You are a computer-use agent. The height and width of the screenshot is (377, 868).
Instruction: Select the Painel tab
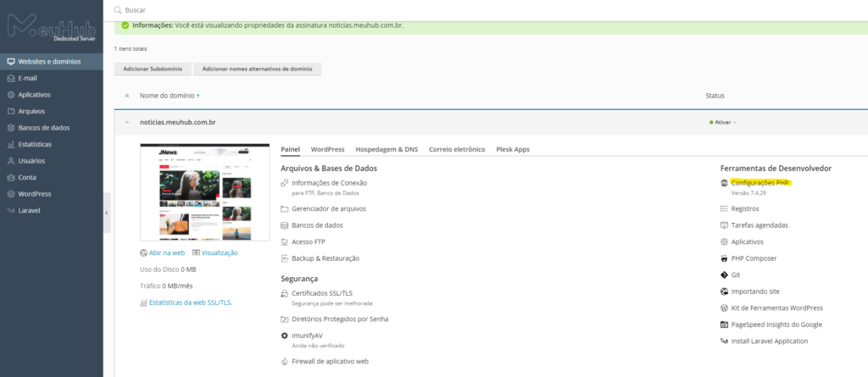290,149
